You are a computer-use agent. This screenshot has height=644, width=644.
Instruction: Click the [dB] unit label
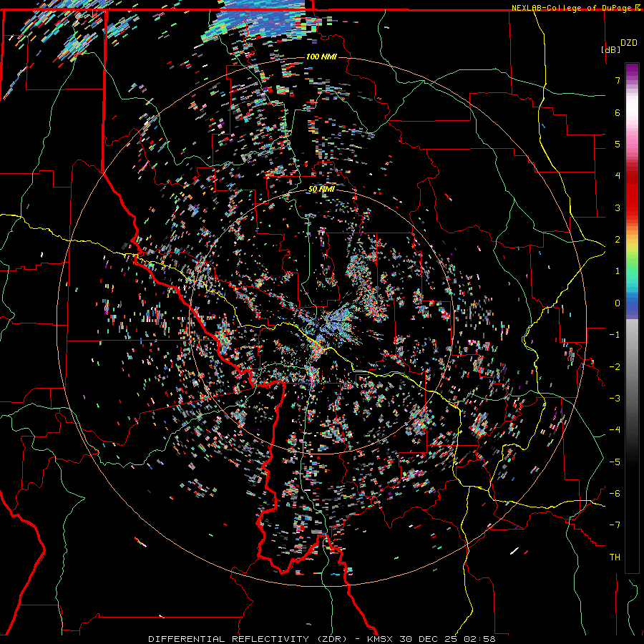610,49
